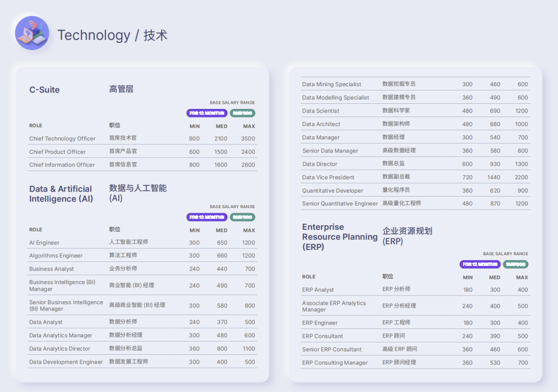
Task: Click the Enterprise Resource Planning heading
Action: (x=339, y=236)
